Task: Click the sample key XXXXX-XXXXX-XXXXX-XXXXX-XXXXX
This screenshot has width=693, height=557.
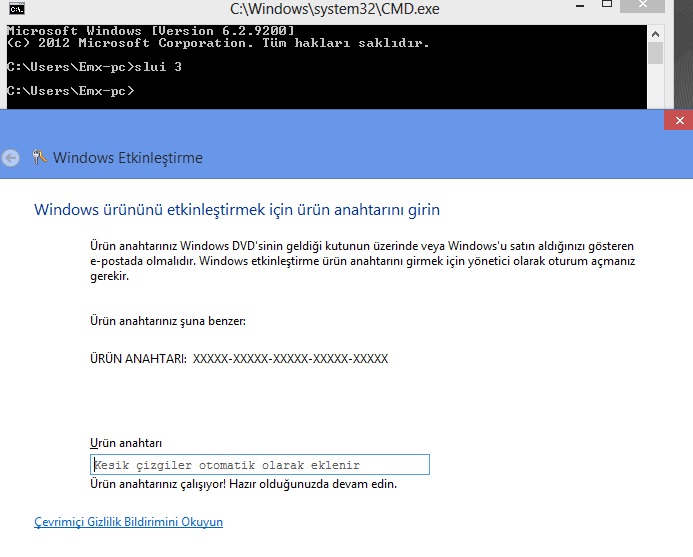Action: 290,359
